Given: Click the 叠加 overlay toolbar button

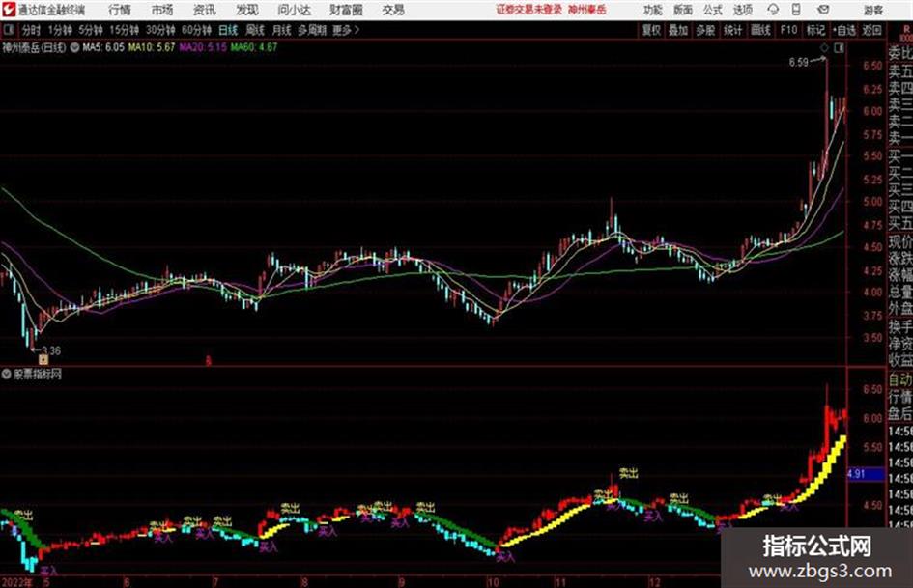Looking at the screenshot, I should coord(678,30).
